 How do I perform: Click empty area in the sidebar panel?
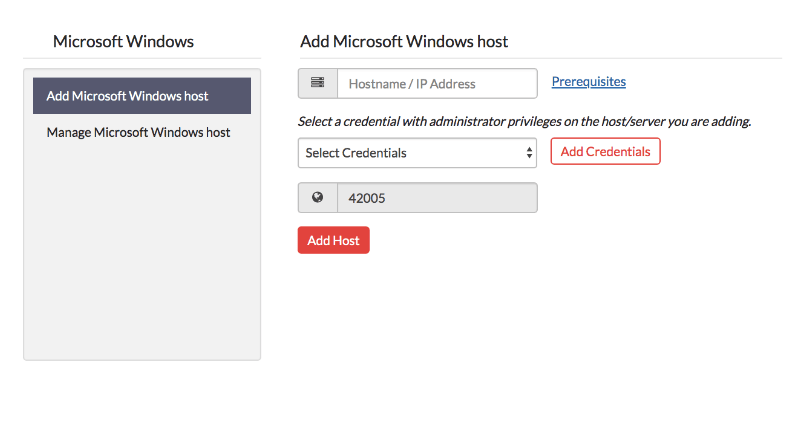point(141,260)
